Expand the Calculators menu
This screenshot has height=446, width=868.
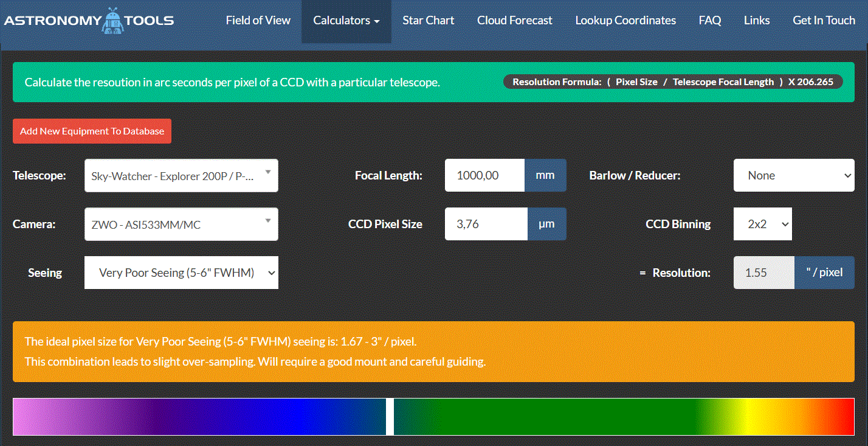point(346,20)
